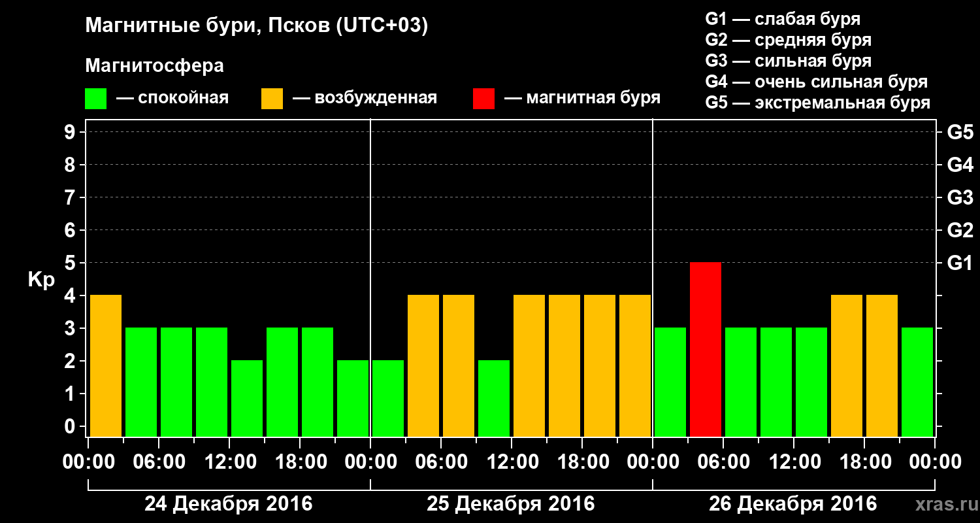Click the '— магнитная буря' legend label
980x523 pixels.
[582, 99]
